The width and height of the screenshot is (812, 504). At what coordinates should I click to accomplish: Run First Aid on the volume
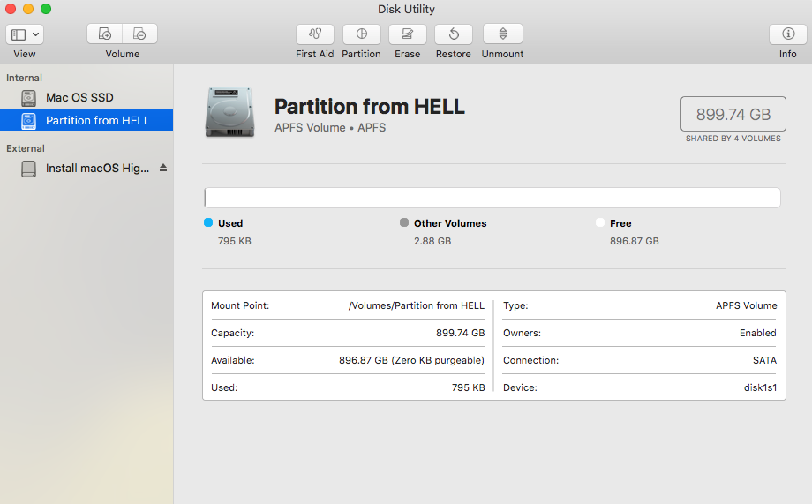[x=315, y=34]
